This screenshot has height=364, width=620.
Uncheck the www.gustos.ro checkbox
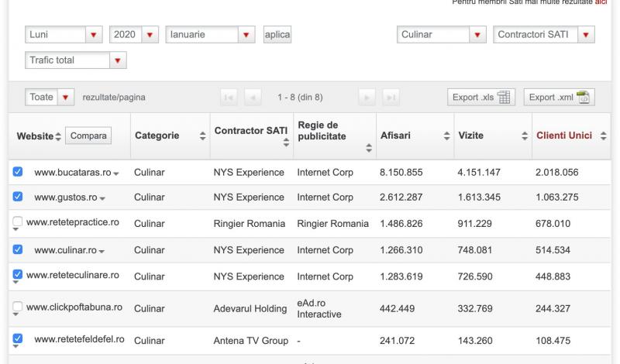[17, 197]
